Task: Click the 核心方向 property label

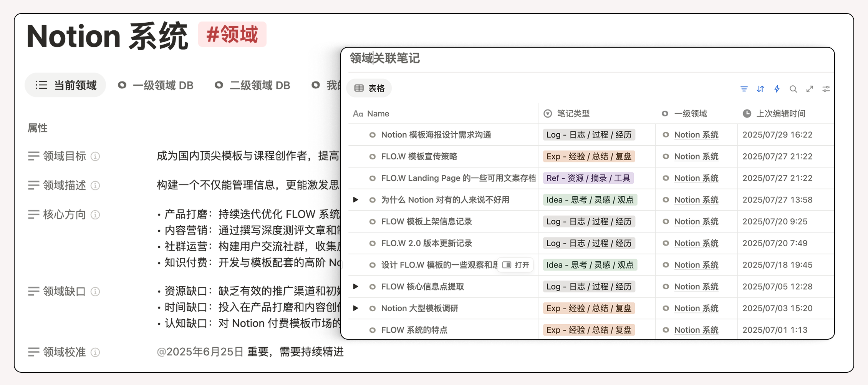Action: 65,215
